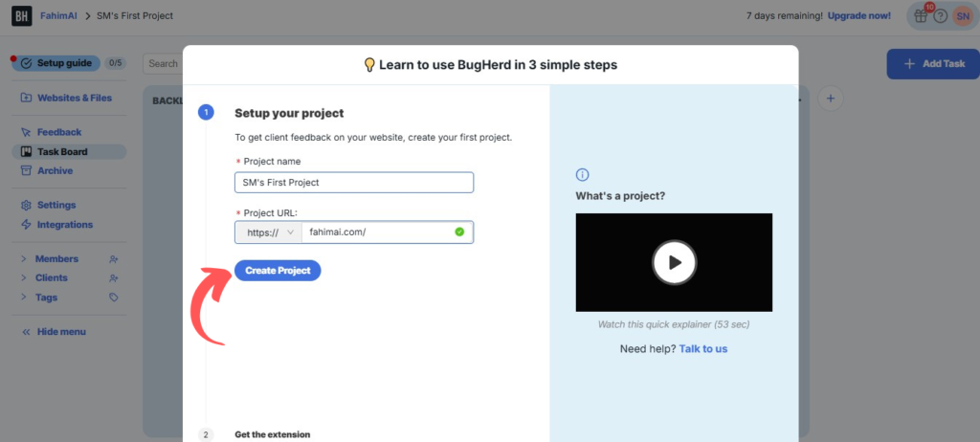Click the Project name input field
The height and width of the screenshot is (442, 980).
coord(354,183)
